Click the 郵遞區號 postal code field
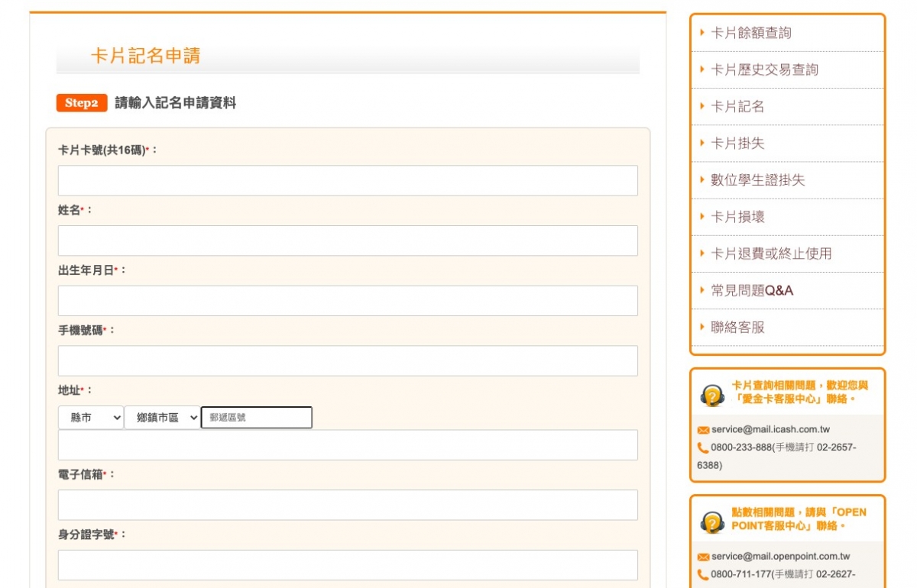 coord(257,418)
